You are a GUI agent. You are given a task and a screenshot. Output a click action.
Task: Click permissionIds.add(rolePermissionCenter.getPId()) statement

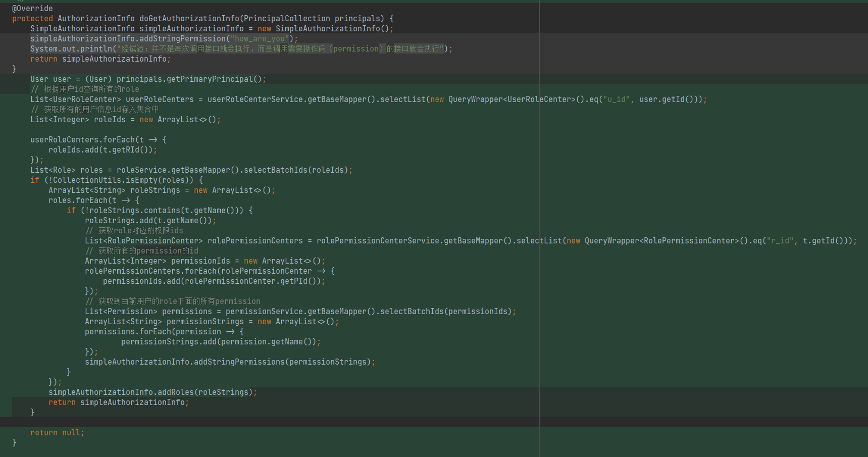[x=214, y=281]
